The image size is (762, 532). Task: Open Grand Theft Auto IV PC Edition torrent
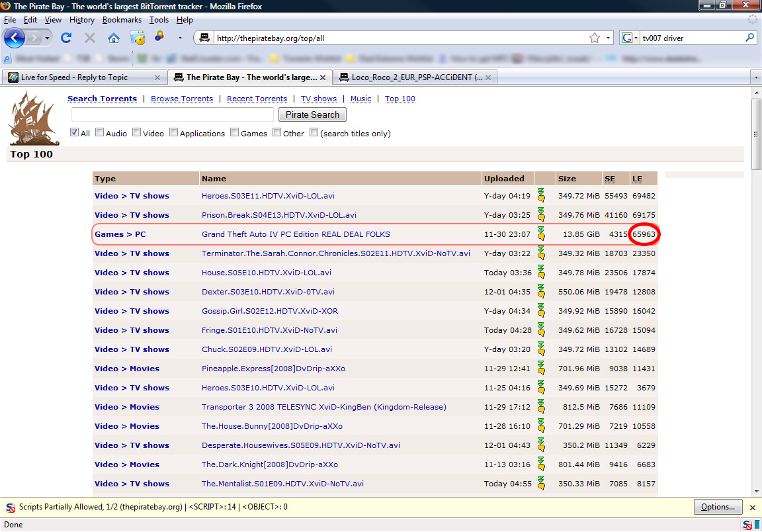click(296, 234)
